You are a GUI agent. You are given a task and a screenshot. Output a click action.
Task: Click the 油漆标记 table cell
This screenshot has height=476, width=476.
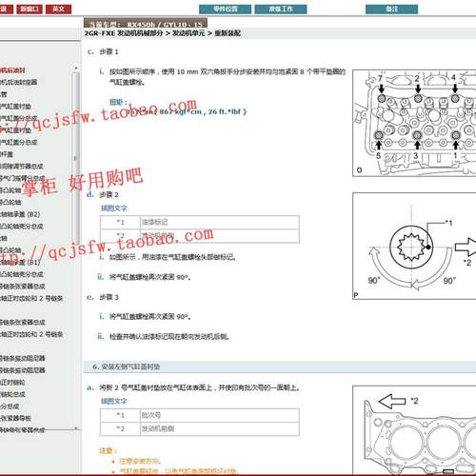[219, 222]
